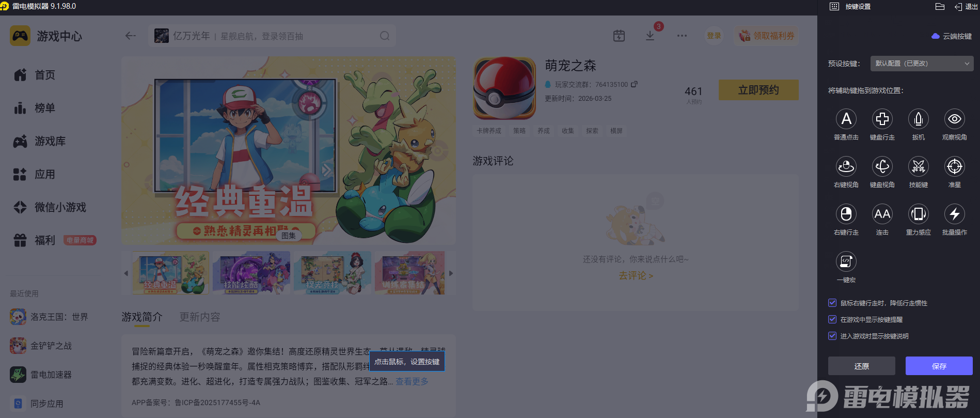Select the 经典重温 screenshot thumbnail
This screenshot has height=418, width=980.
pyautogui.click(x=171, y=273)
